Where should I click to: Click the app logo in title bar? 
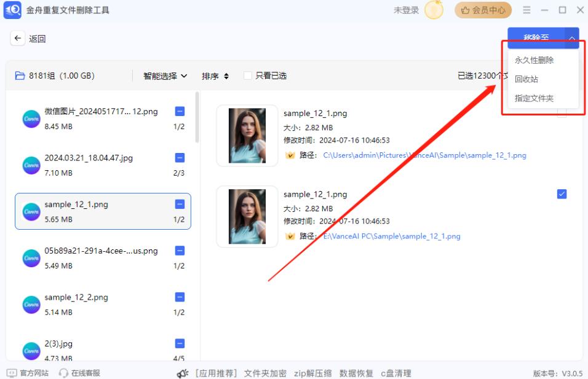(12, 10)
